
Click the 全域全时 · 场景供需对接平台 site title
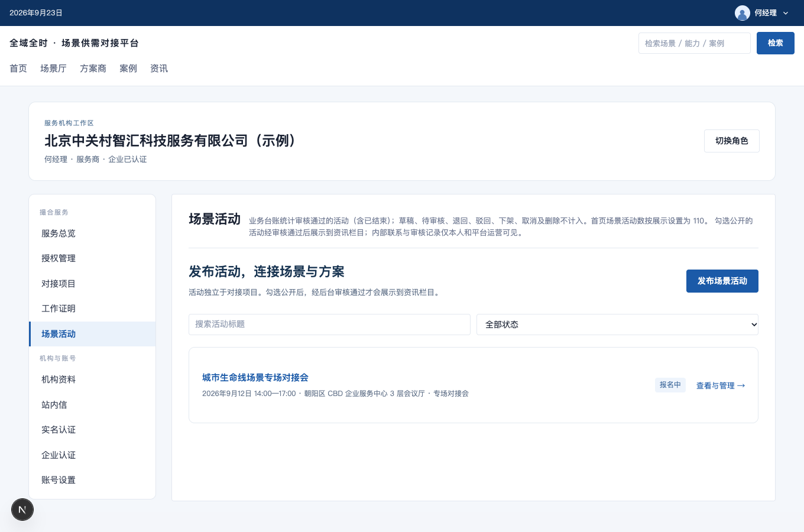pyautogui.click(x=74, y=43)
